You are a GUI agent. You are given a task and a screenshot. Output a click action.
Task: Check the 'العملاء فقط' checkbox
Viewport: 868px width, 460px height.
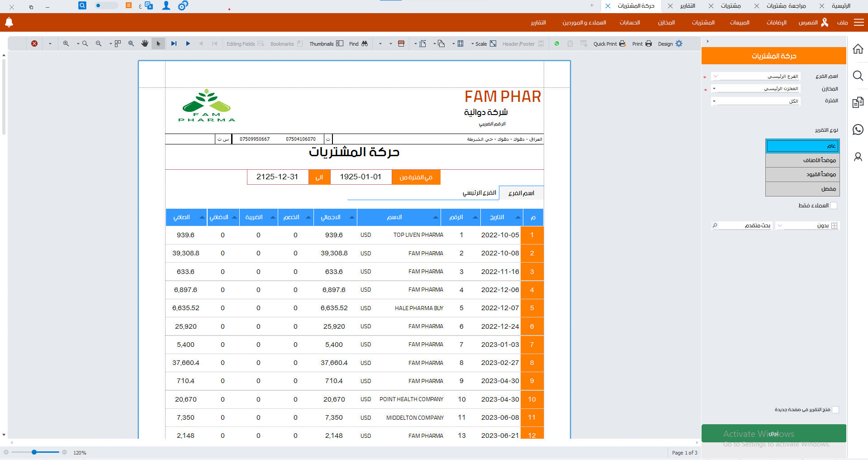click(834, 206)
